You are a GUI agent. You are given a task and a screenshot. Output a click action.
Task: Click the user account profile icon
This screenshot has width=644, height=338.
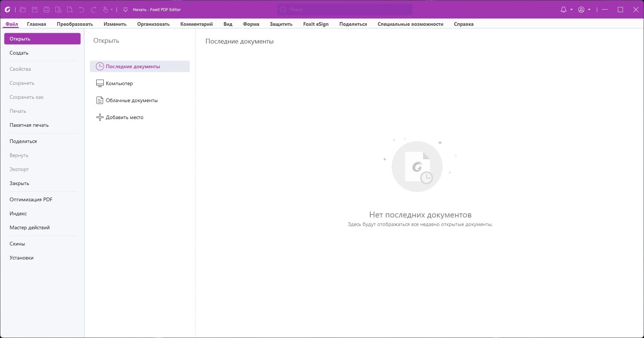[581, 10]
